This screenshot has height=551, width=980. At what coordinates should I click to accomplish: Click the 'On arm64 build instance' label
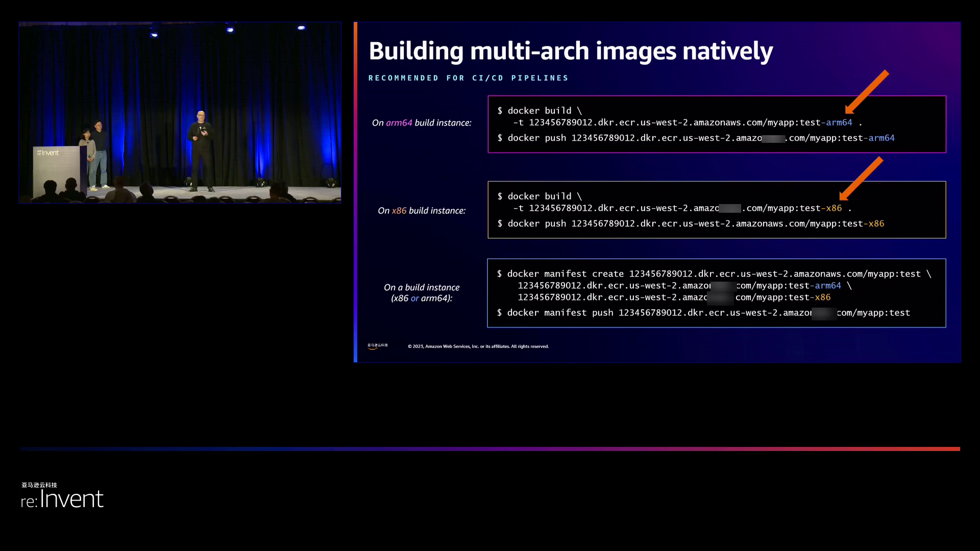point(421,123)
